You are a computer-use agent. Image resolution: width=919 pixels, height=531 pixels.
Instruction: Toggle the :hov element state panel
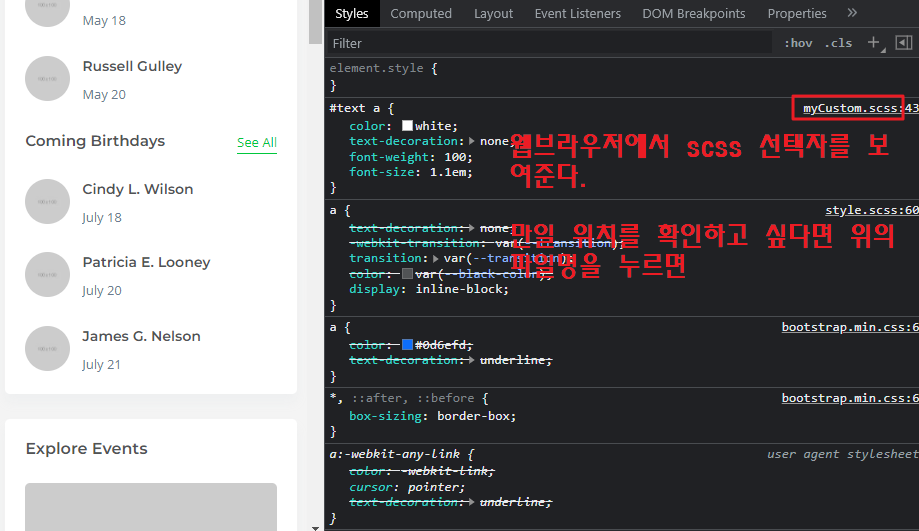[x=798, y=43]
